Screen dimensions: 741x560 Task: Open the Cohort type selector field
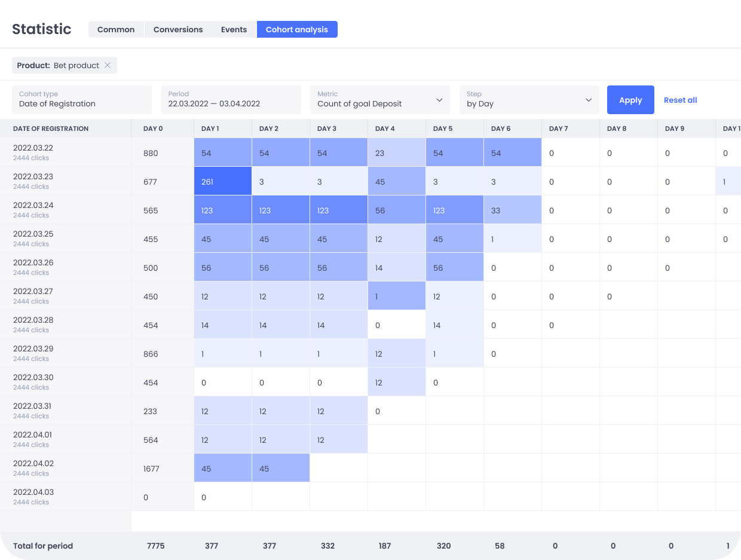(x=82, y=100)
